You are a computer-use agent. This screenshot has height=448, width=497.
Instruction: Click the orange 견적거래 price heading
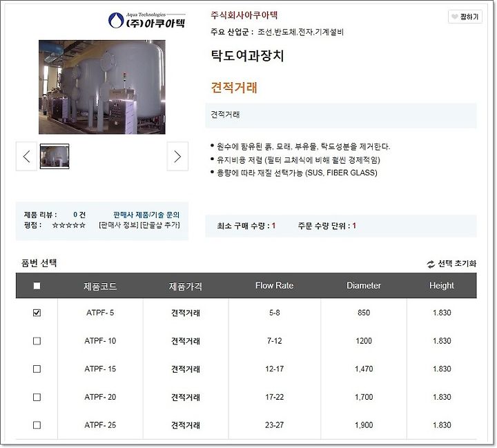[234, 88]
